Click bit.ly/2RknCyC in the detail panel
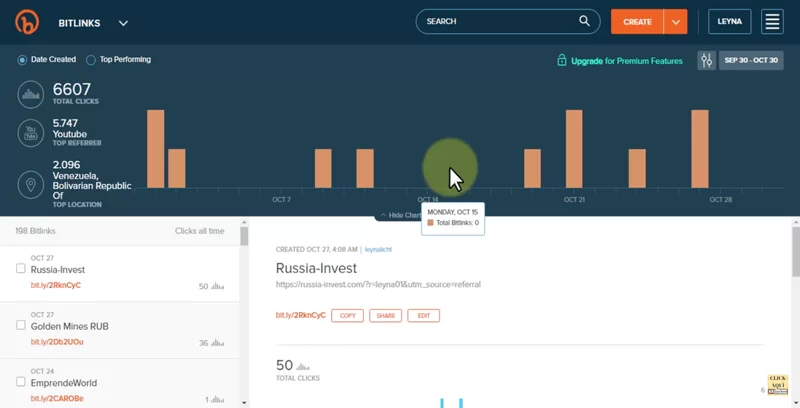The width and height of the screenshot is (800, 408). pos(301,315)
